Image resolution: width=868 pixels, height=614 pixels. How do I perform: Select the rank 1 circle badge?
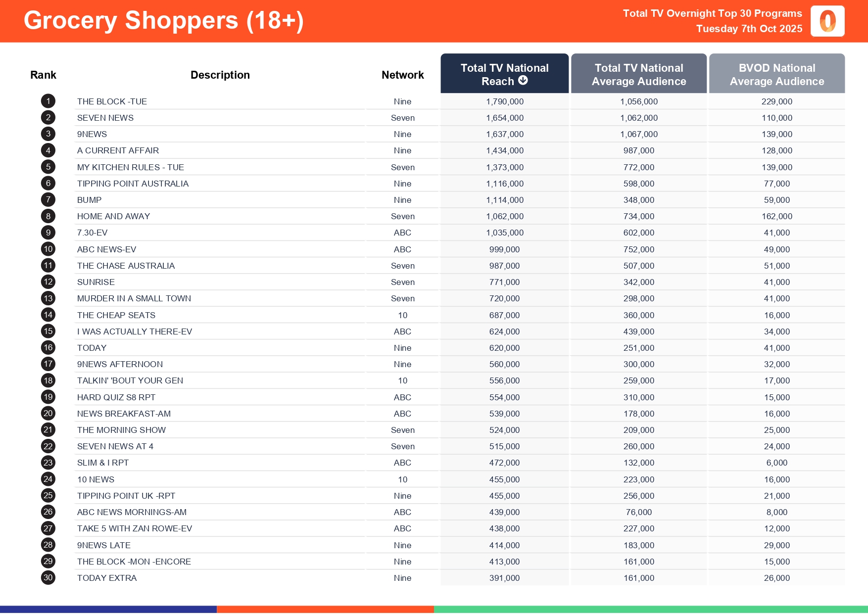pyautogui.click(x=48, y=101)
